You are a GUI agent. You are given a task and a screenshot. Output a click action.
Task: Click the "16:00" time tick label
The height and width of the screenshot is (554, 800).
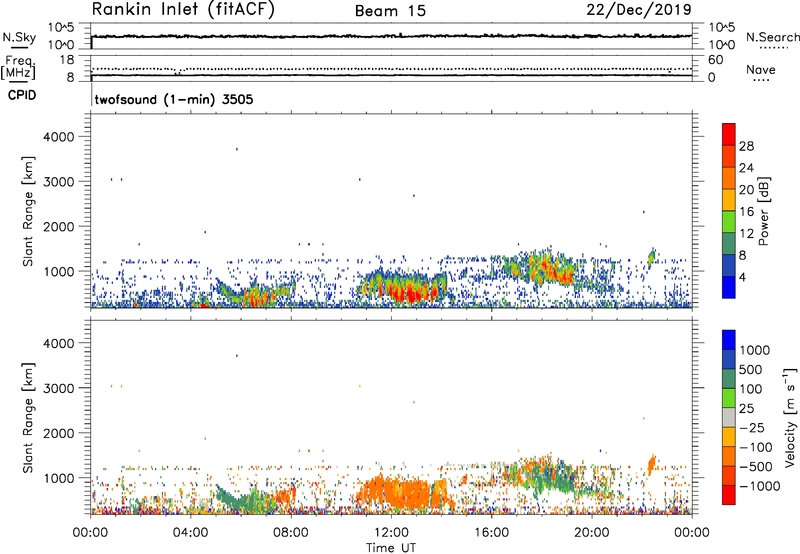click(x=491, y=533)
